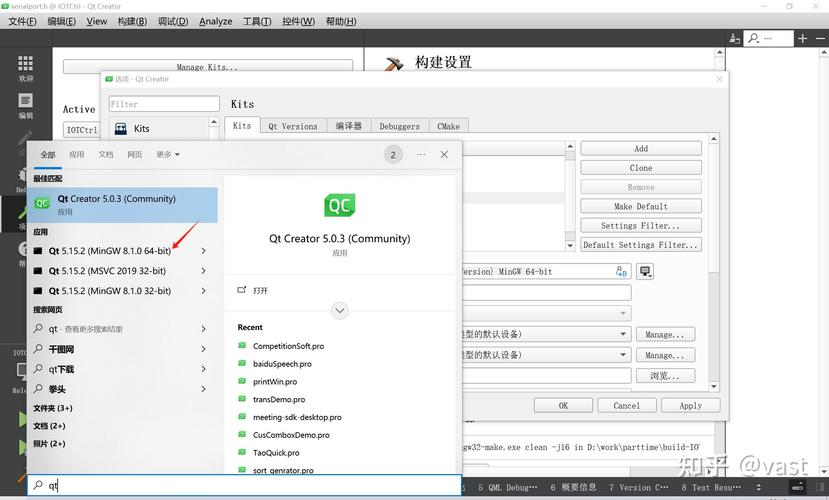Select the Kits category icon in options list
The height and width of the screenshot is (500, 829).
(121, 128)
